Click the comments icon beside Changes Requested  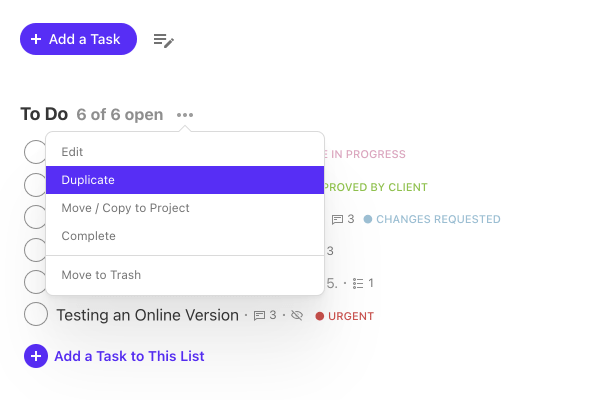point(337,220)
